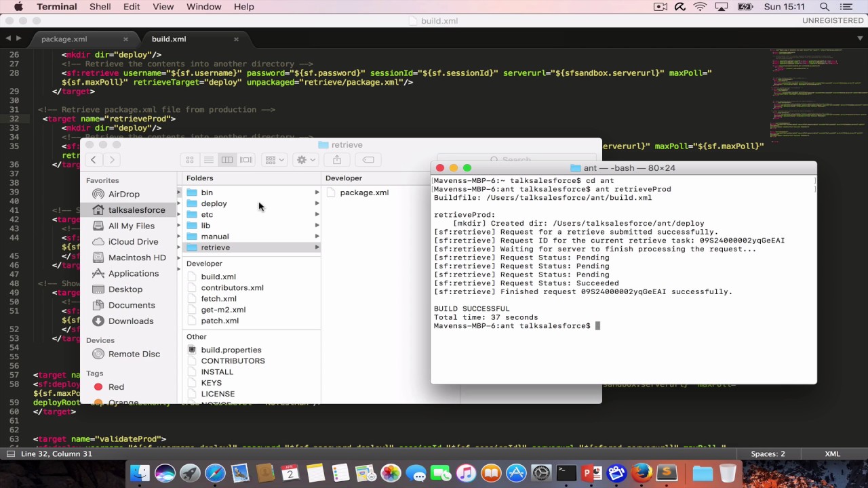Switch Finder to icon view
The image size is (868, 488).
[190, 160]
